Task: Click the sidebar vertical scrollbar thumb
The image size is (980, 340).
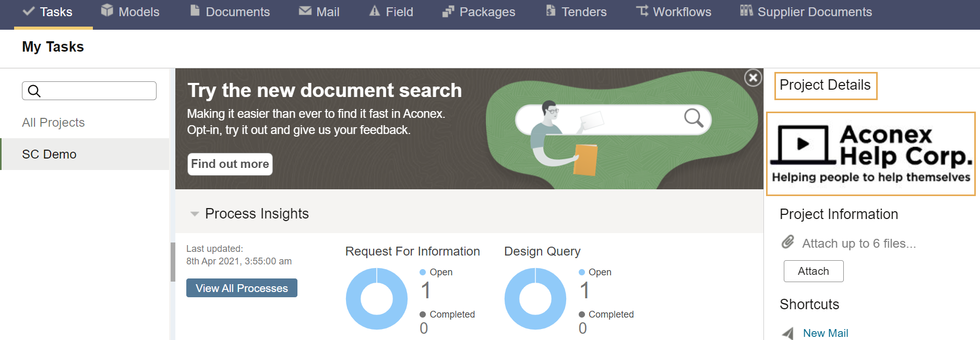Action: 173,262
